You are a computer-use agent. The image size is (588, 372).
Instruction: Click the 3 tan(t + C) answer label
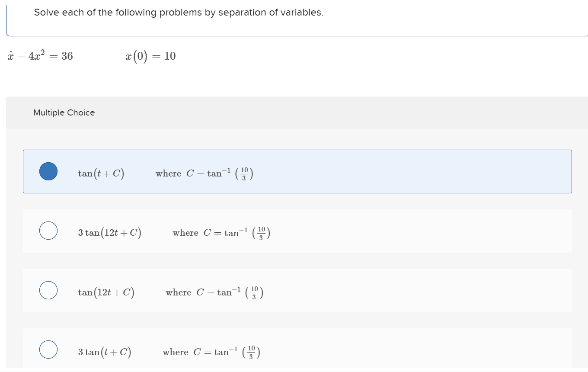click(x=104, y=351)
